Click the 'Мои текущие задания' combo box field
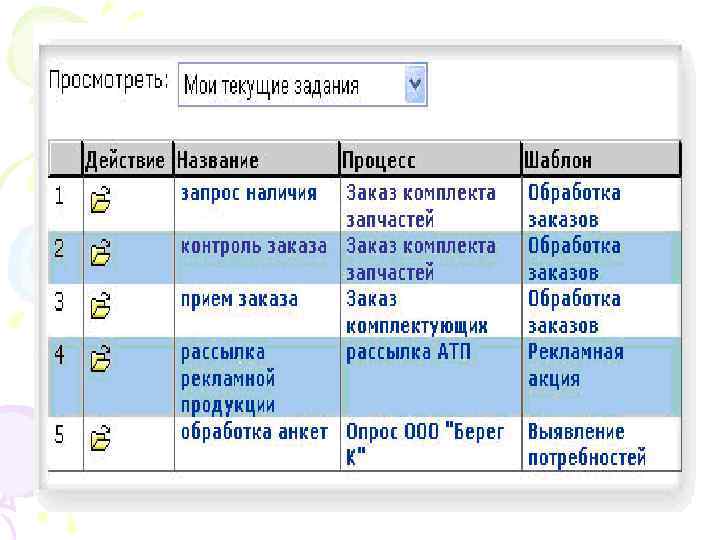Screen dimensions: 720x540 [302, 84]
